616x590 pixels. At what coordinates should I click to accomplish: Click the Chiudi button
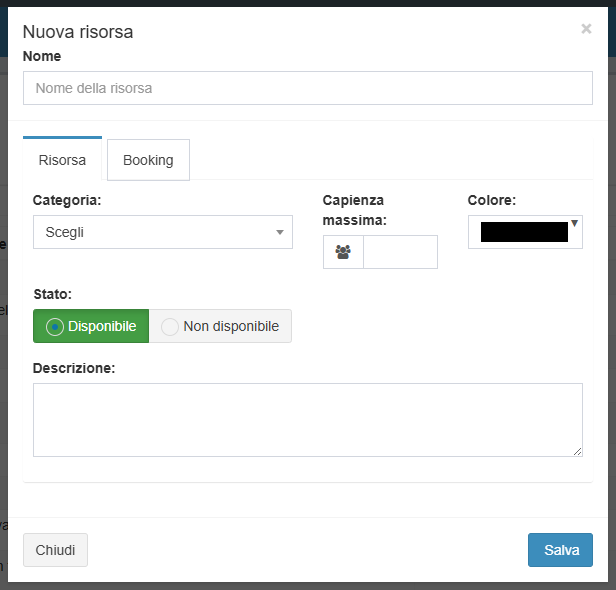(55, 550)
